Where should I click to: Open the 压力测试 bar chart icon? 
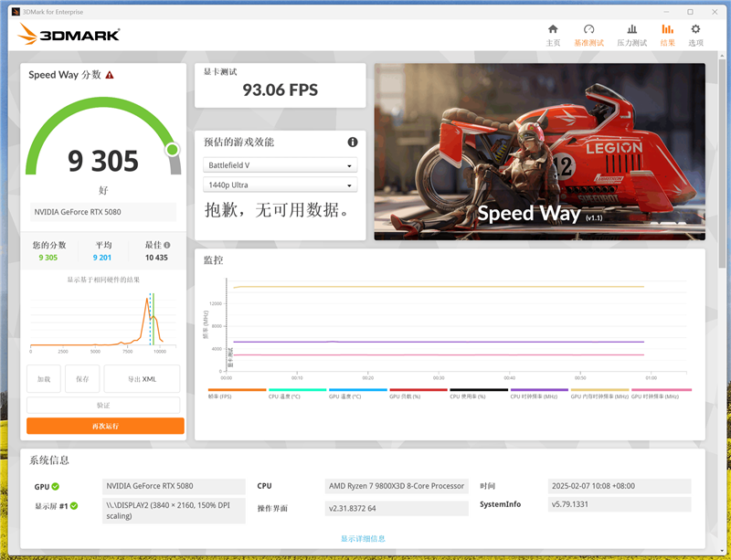pyautogui.click(x=631, y=29)
